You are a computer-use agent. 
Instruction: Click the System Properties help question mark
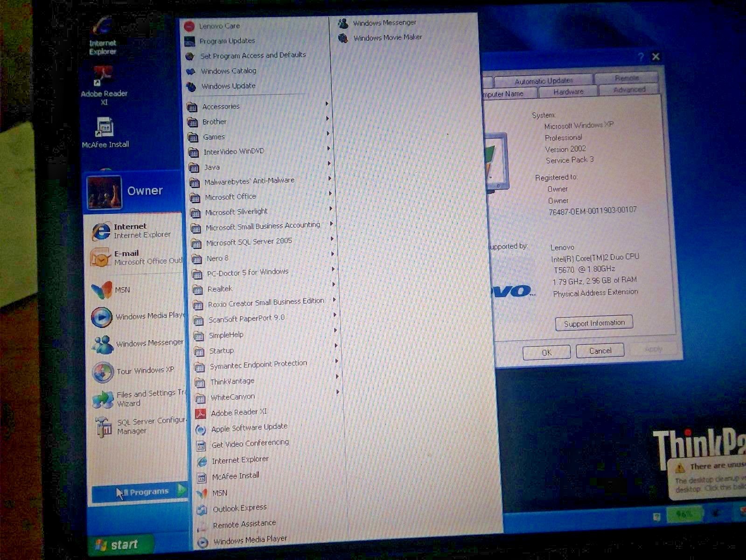click(641, 57)
